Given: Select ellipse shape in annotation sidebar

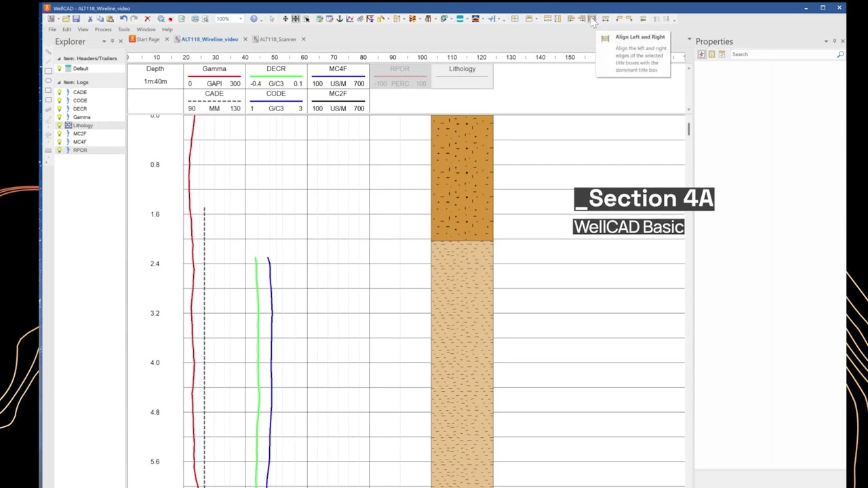Looking at the screenshot, I should 48,81.
